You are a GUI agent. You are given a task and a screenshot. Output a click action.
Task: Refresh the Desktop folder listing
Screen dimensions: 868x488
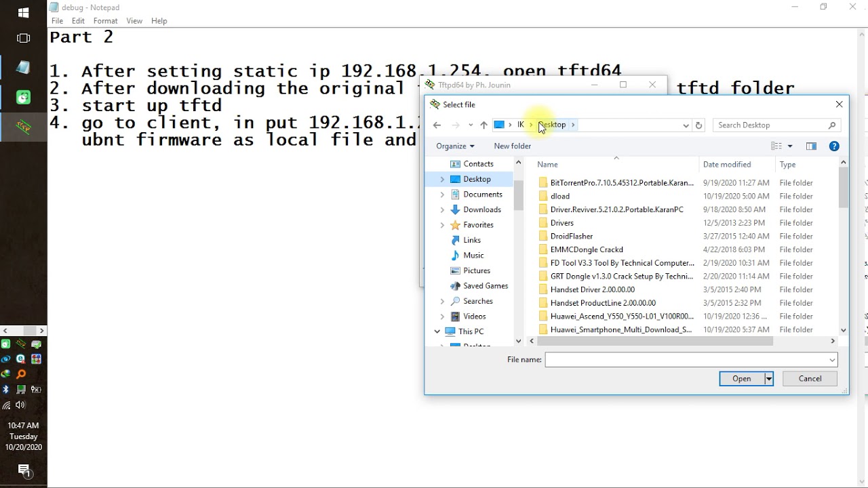[699, 125]
